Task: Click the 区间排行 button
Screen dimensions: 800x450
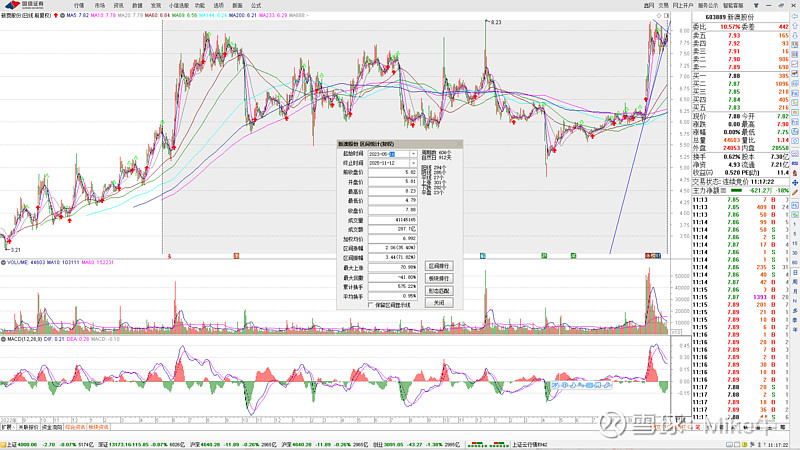Action: click(438, 267)
